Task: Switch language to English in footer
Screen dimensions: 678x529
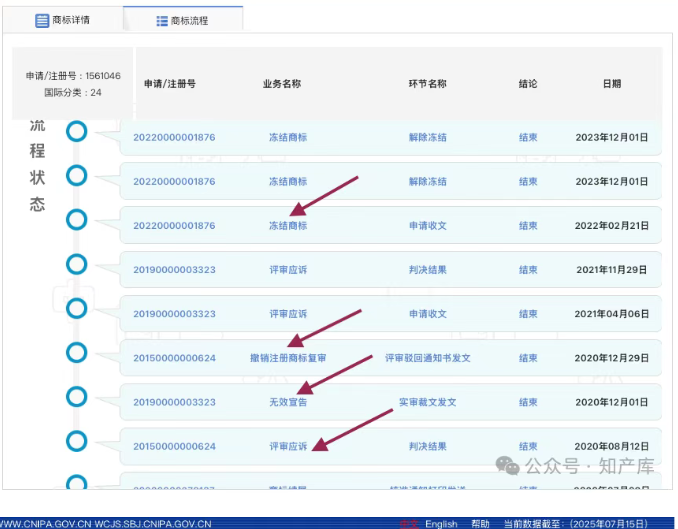Action: pyautogui.click(x=441, y=523)
